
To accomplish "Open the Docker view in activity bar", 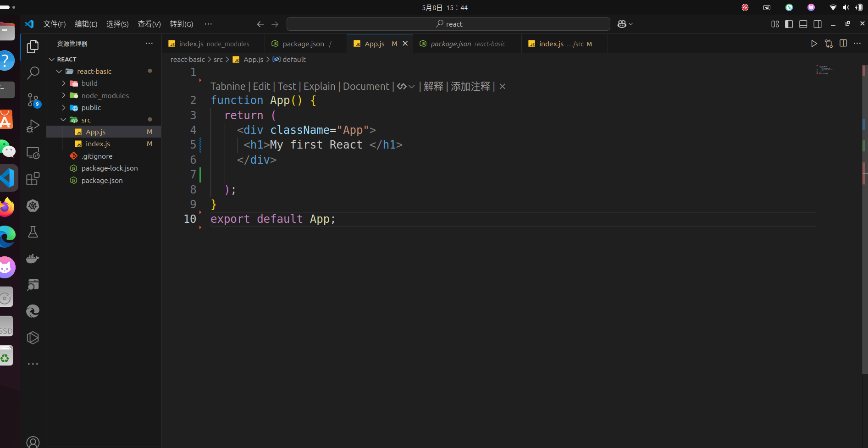I will click(x=33, y=259).
